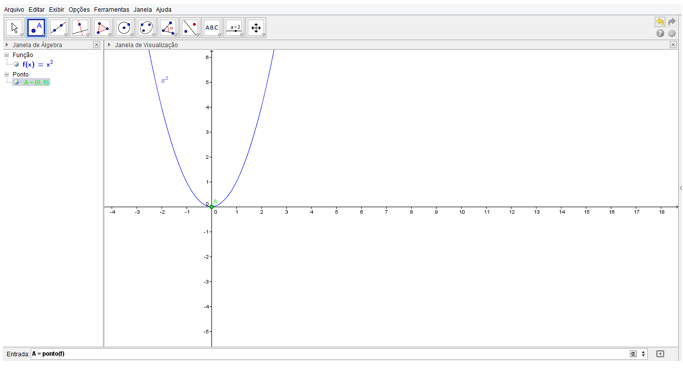Viewport: 683px width, 369px height.
Task: Select the Reflect about Line tool
Action: point(190,28)
